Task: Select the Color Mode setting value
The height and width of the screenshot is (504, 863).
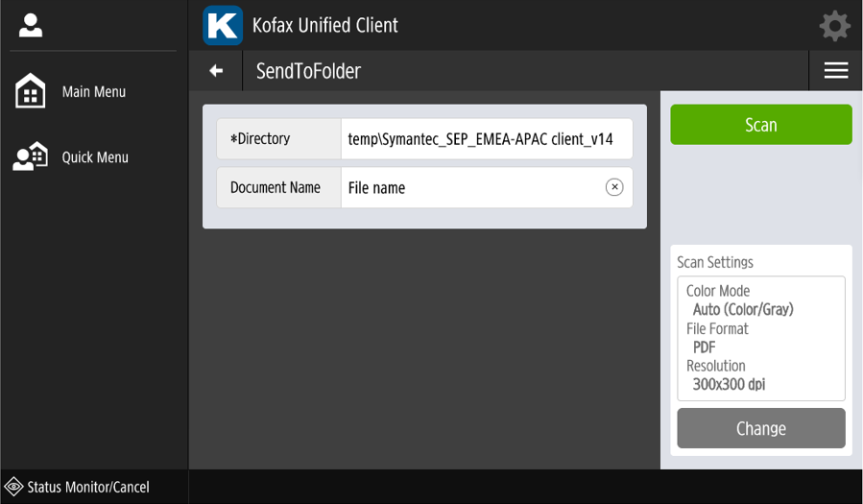Action: (x=743, y=310)
